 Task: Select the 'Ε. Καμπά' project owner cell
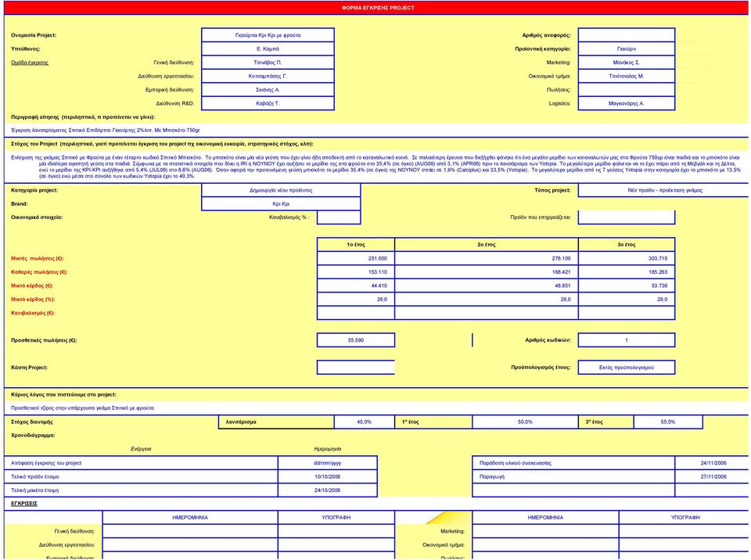[x=268, y=48]
